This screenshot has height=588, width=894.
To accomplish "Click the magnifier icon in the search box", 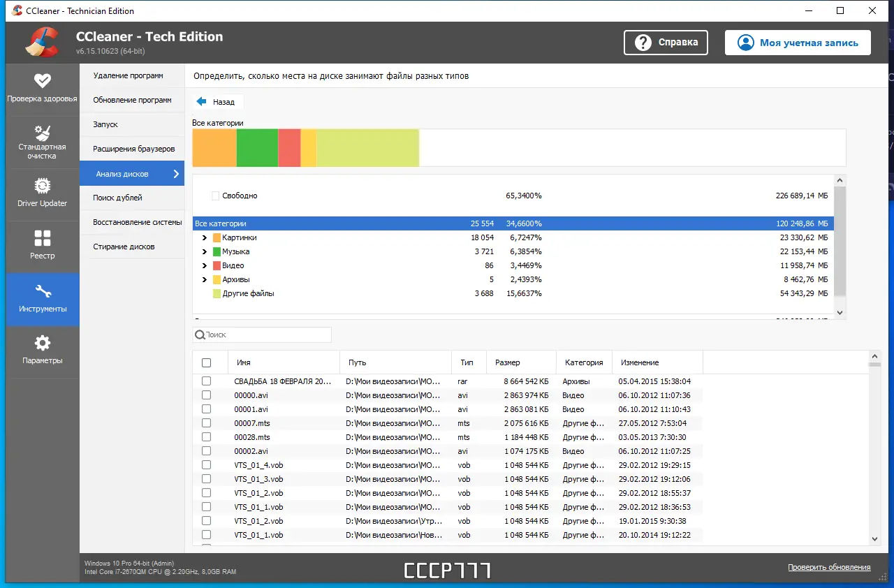I will pos(200,335).
